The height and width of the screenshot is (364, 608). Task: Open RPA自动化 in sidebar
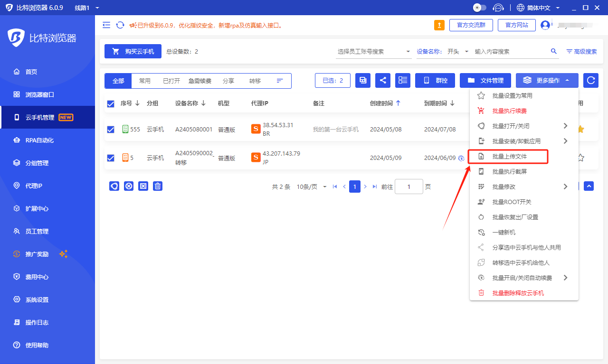47,140
